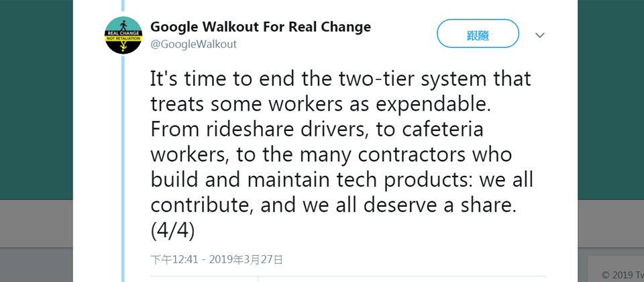This screenshot has width=644, height=282.
Task: Click the walking figure in the avatar logo
Action: point(123,24)
